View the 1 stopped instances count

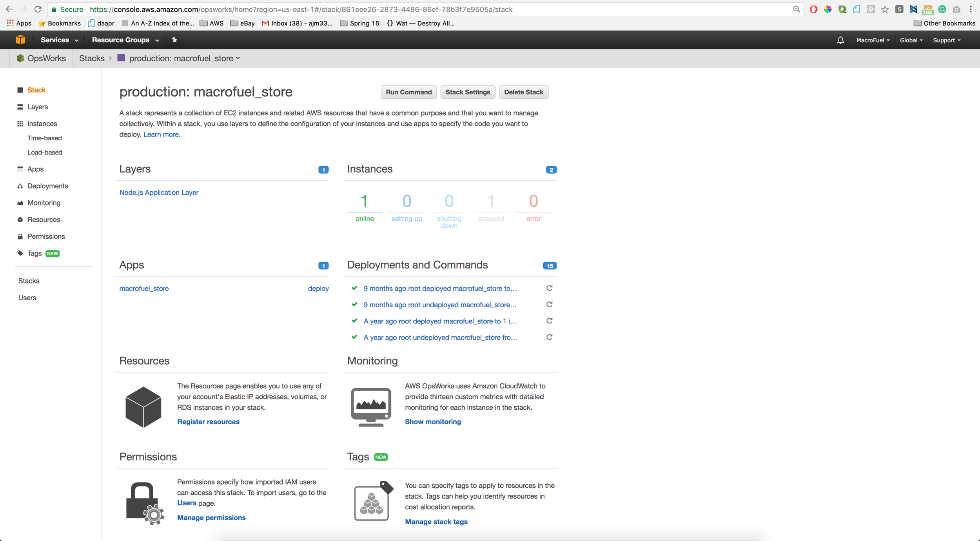(x=491, y=208)
